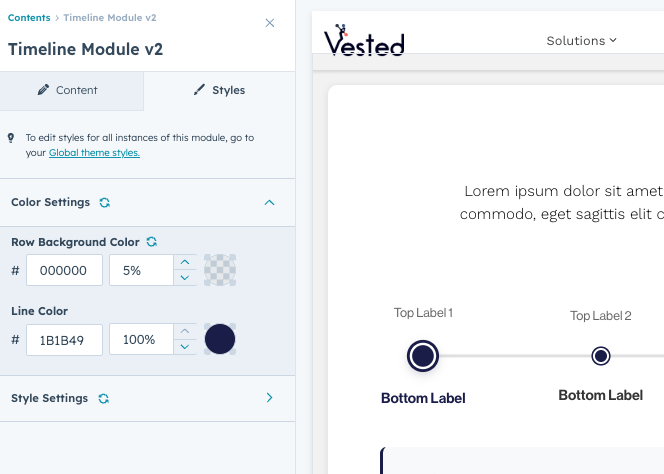Switch to the Content tab

tap(68, 90)
